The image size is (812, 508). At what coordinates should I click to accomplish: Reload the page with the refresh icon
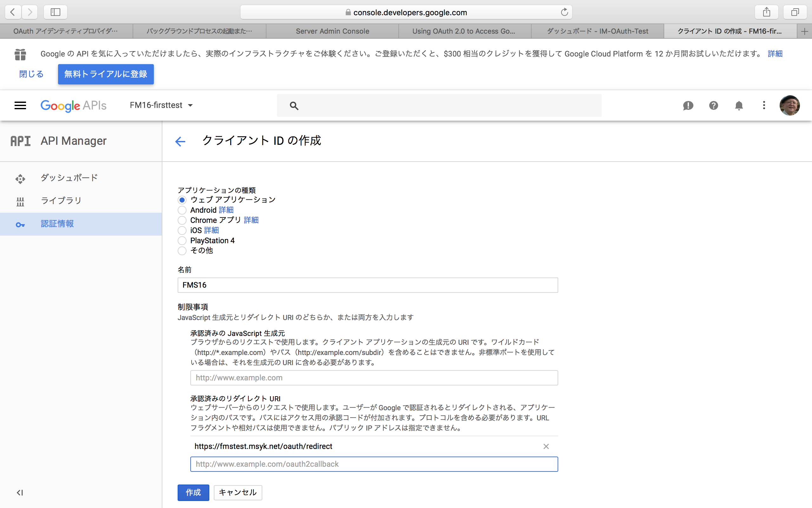click(x=564, y=12)
